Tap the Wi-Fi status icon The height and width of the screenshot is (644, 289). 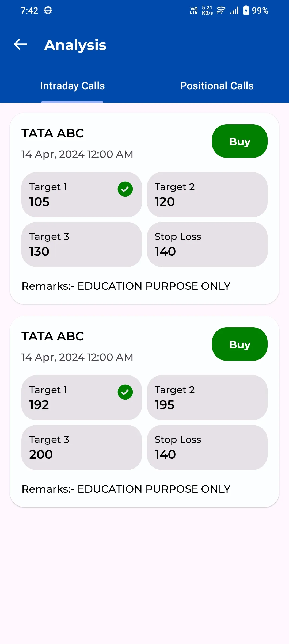(221, 10)
